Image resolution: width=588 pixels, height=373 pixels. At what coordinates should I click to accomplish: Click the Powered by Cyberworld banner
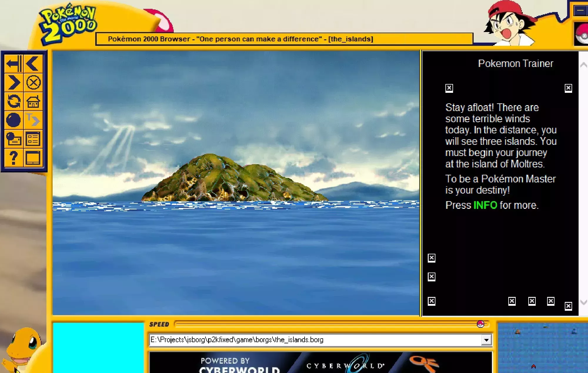point(320,363)
